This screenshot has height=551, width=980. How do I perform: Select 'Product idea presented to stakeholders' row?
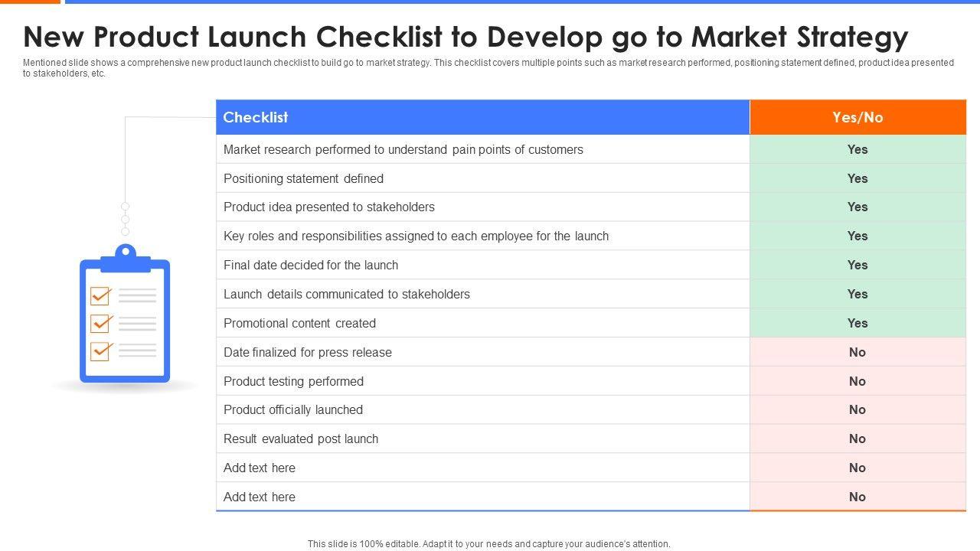pos(329,207)
